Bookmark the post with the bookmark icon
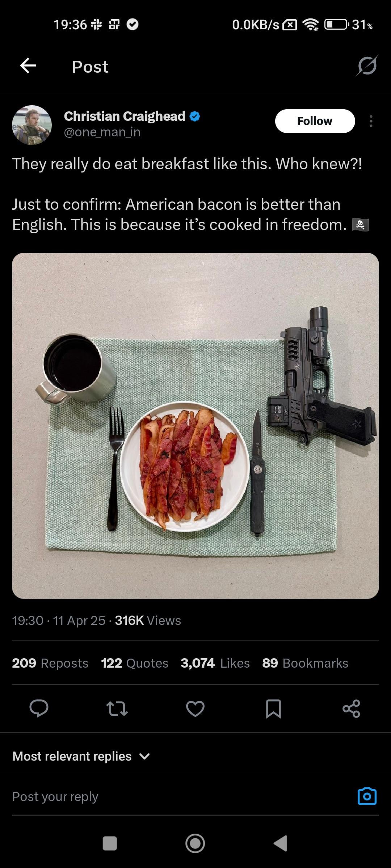 point(273,709)
